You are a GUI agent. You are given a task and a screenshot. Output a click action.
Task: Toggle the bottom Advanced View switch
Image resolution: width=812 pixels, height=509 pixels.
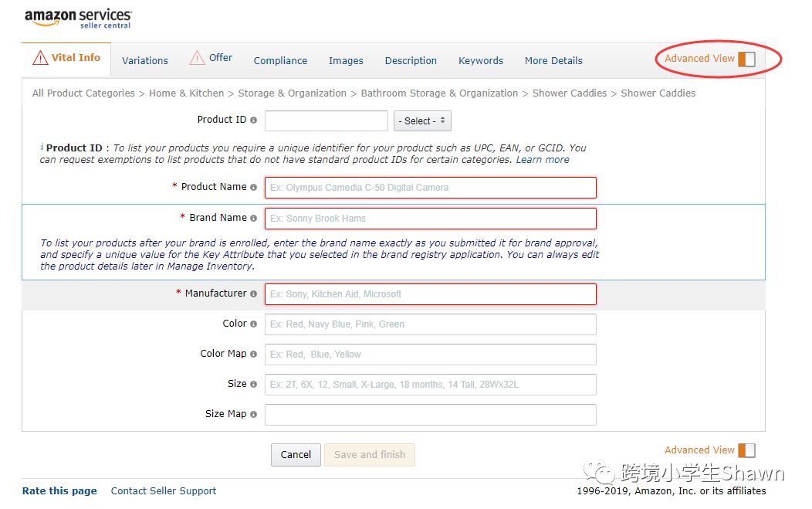coord(746,450)
